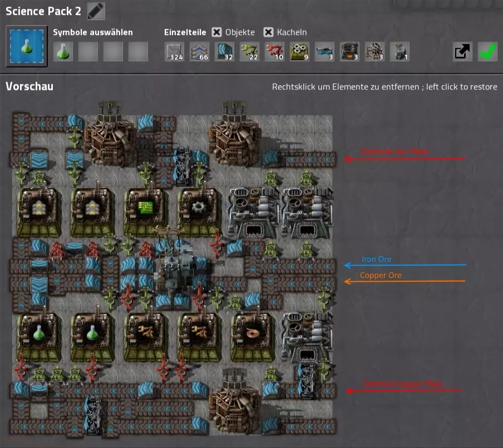The image size is (503, 448).
Task: Click the splitter component showing 3
Action: pyautogui.click(x=324, y=51)
